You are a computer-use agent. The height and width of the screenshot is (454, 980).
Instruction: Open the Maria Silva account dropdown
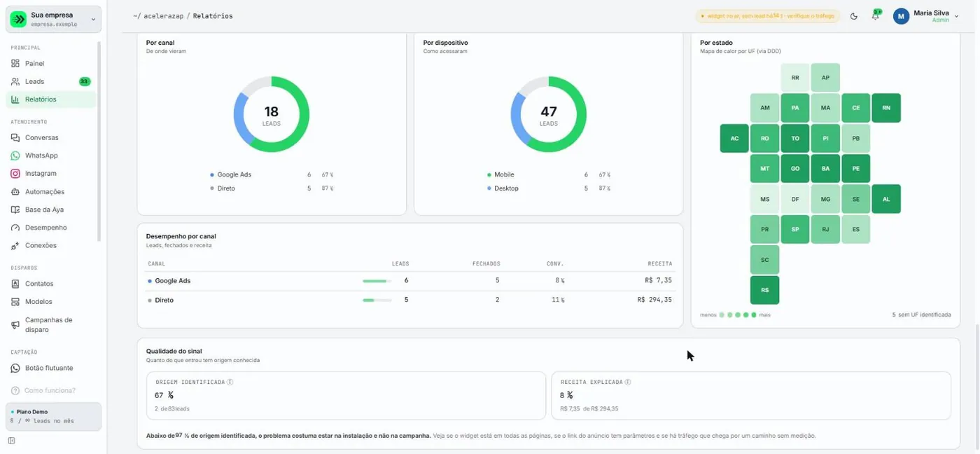(926, 16)
